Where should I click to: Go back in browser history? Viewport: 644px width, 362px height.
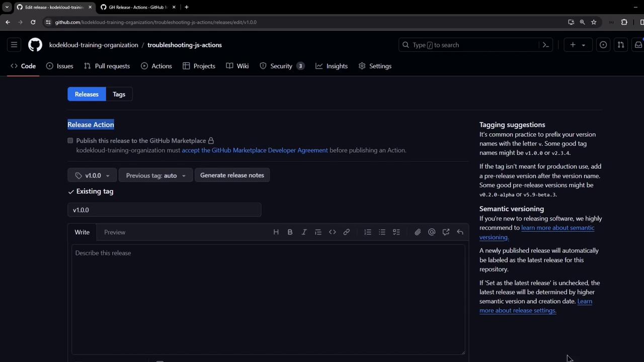[8, 22]
